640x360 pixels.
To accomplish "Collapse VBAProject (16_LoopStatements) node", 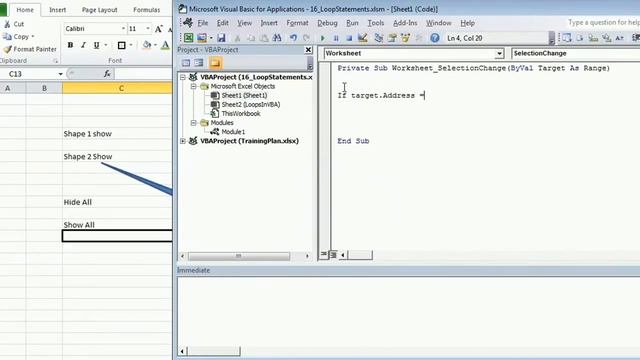I will [183, 77].
